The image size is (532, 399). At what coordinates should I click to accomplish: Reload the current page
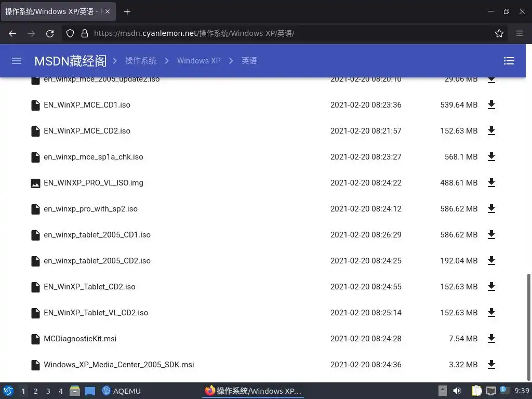(50, 33)
